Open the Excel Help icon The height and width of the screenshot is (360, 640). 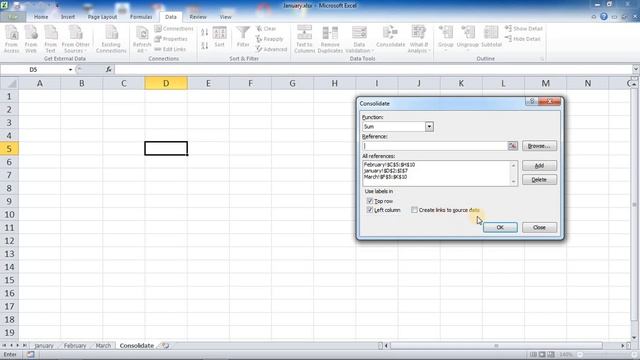tap(604, 17)
